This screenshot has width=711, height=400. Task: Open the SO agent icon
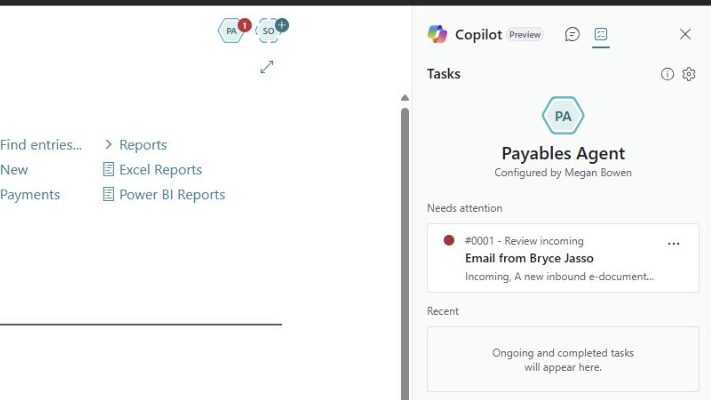point(268,31)
